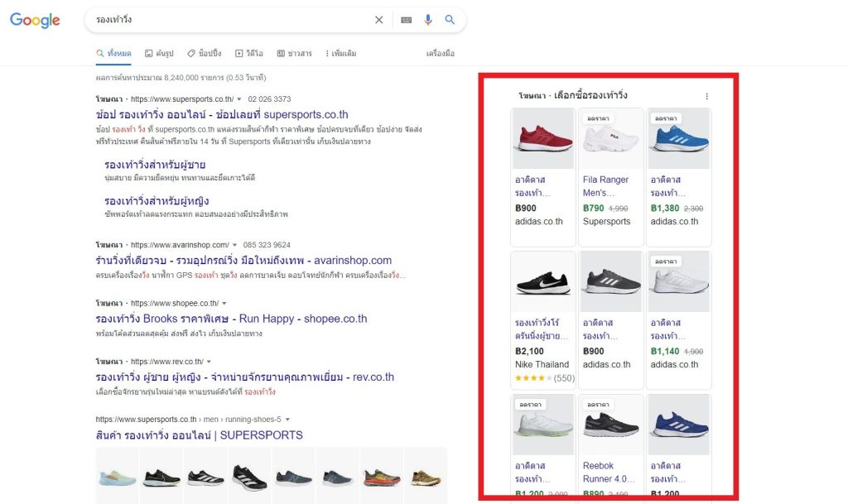Click the Nike ad star rating (550)
The width and height of the screenshot is (848, 504).
545,378
